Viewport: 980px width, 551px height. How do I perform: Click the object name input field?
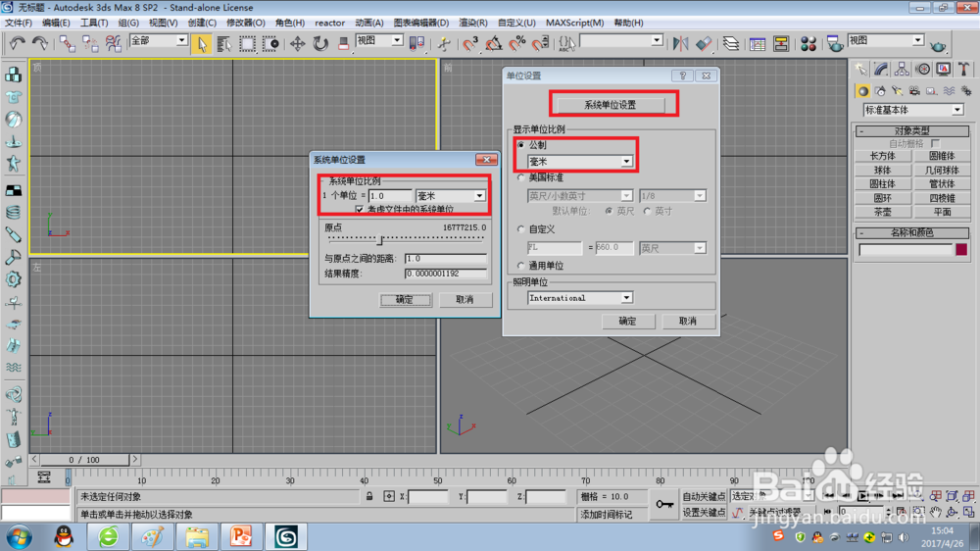906,250
